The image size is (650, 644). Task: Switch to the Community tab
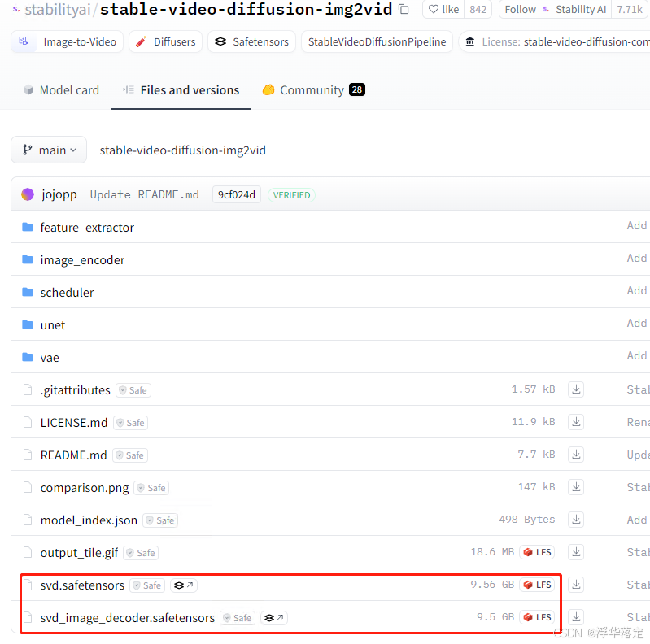(x=314, y=90)
